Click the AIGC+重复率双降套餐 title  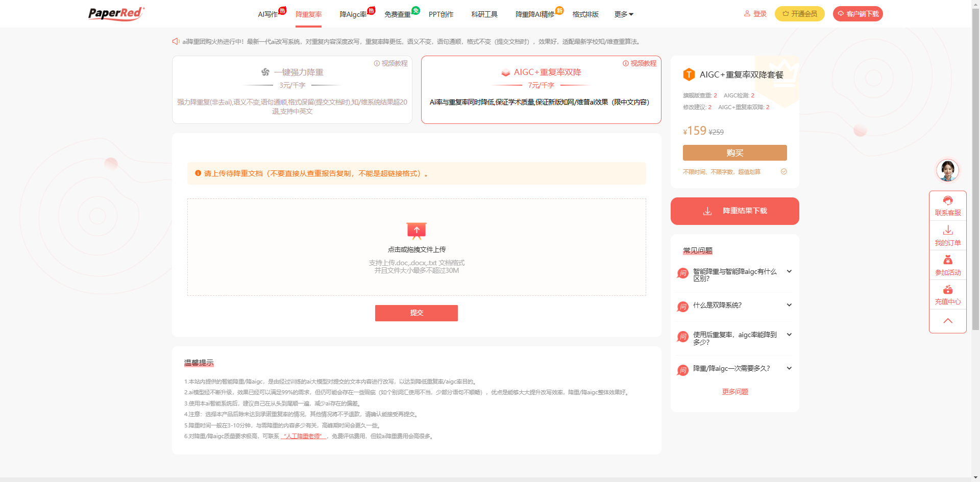(741, 75)
